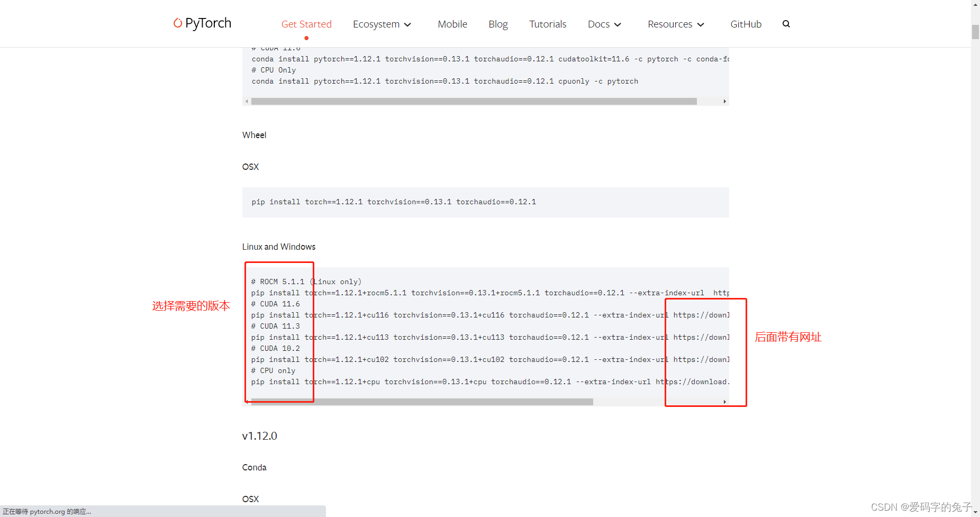Click the '# CUDA 11.6' line in pip block
The width and height of the screenshot is (980, 517).
tap(276, 304)
